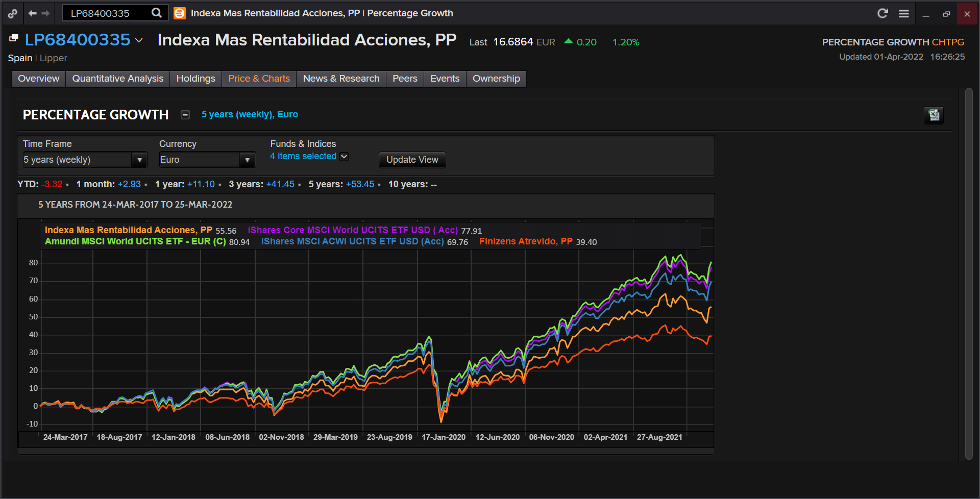Image resolution: width=980 pixels, height=499 pixels.
Task: Collapse the Percentage Growth section
Action: 185,115
